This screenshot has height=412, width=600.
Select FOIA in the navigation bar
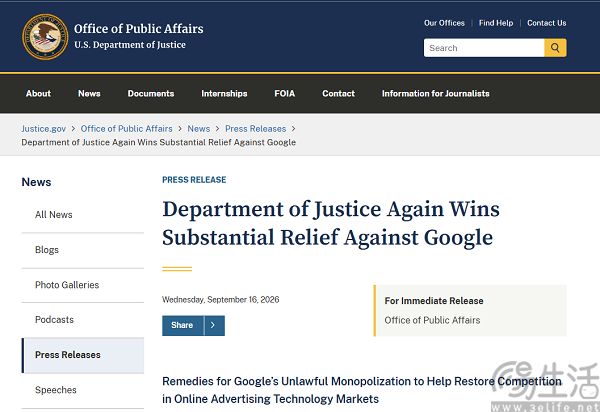coord(285,93)
